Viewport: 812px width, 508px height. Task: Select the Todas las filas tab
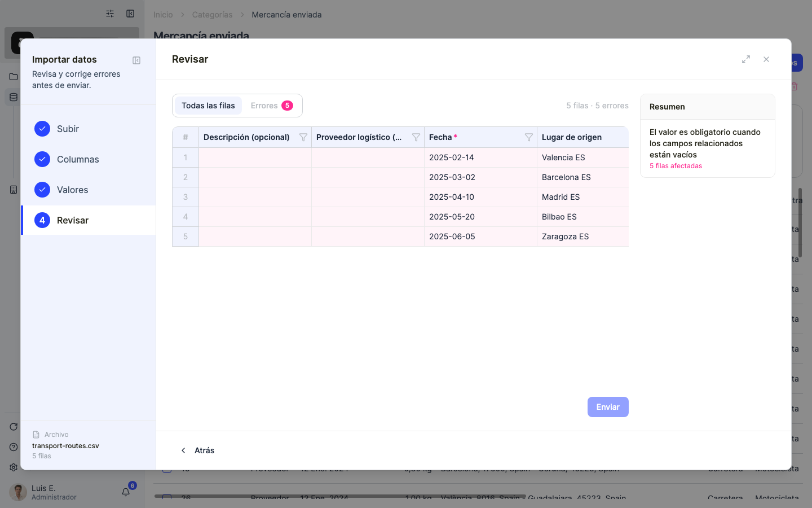(x=208, y=106)
